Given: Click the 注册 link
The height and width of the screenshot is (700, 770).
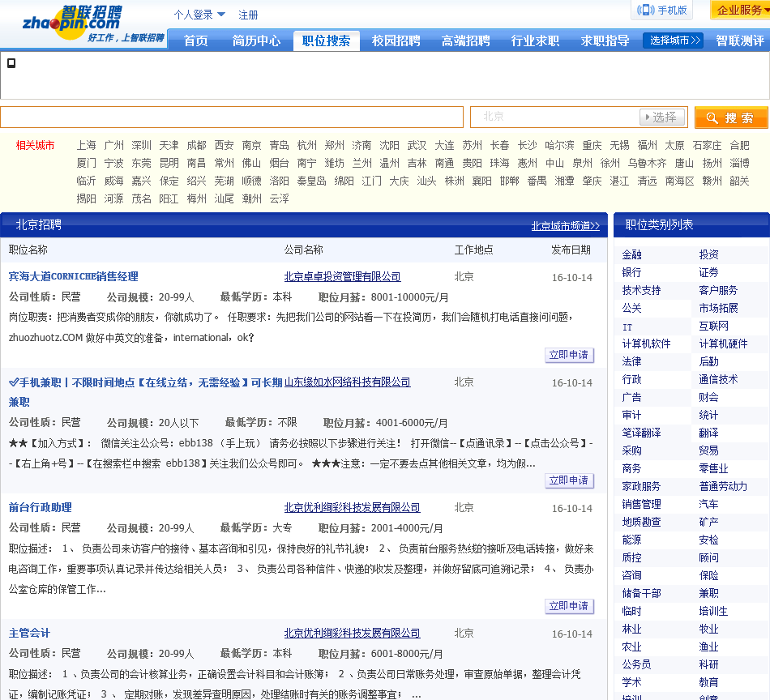Looking at the screenshot, I should pyautogui.click(x=248, y=15).
